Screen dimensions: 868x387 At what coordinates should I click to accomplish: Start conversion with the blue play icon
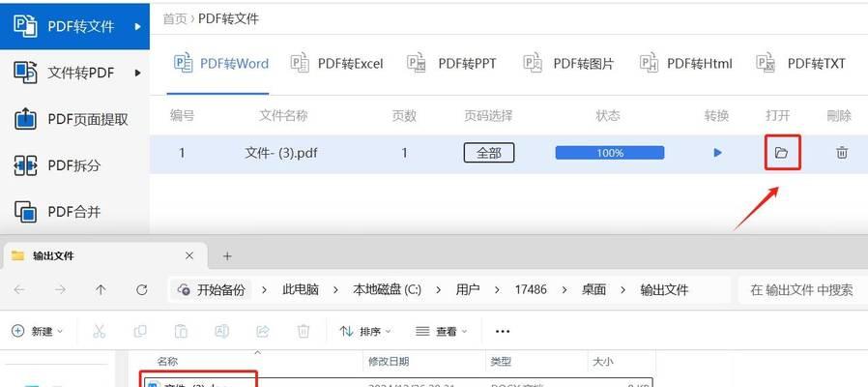coord(717,153)
